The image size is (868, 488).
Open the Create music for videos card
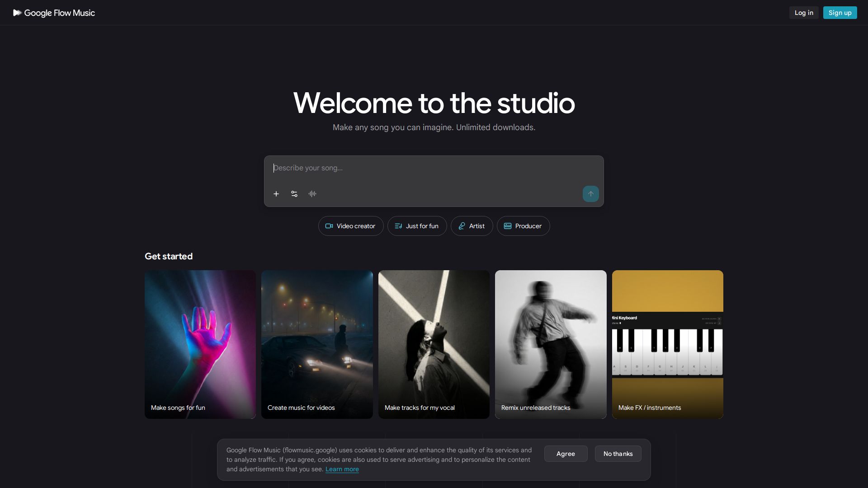pos(317,344)
